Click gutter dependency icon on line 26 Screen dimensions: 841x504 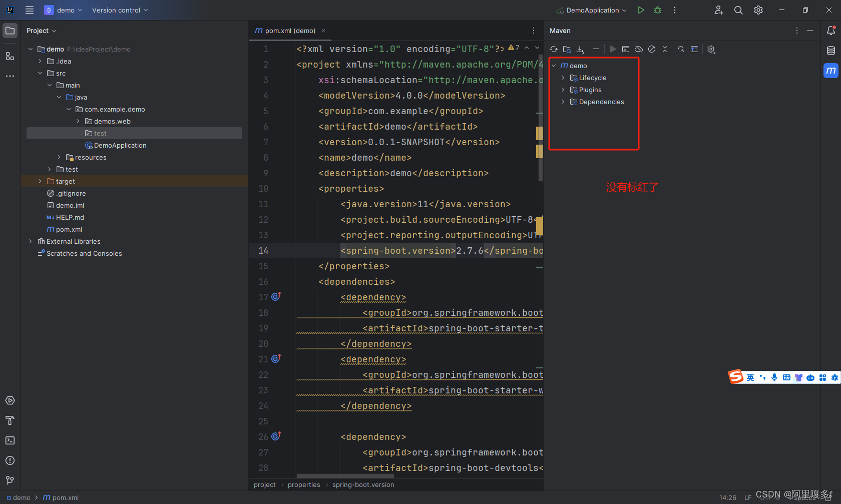(276, 436)
